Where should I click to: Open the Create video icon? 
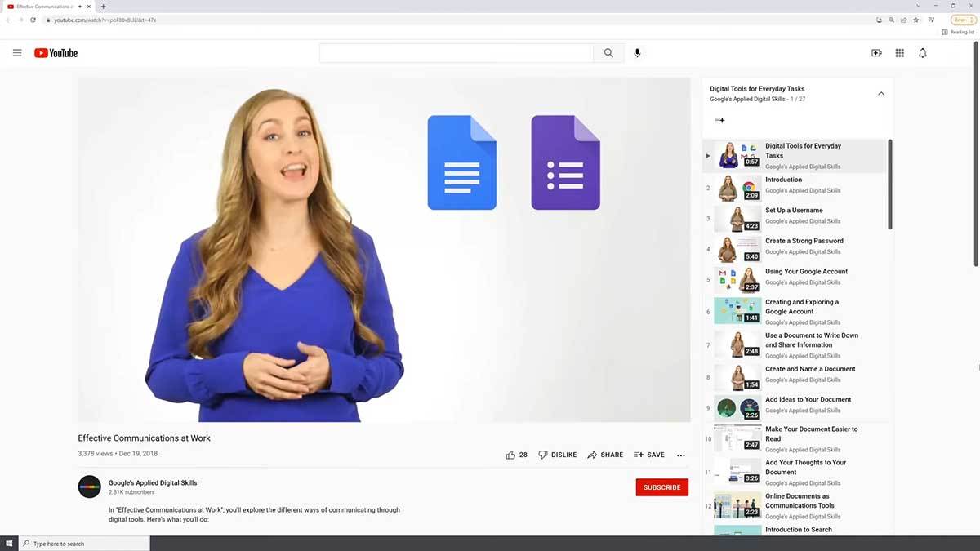point(876,53)
